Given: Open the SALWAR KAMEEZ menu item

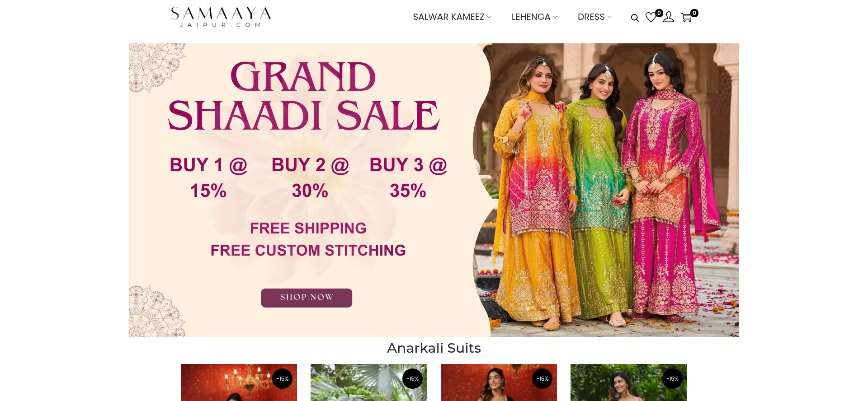Looking at the screenshot, I should [x=448, y=17].
